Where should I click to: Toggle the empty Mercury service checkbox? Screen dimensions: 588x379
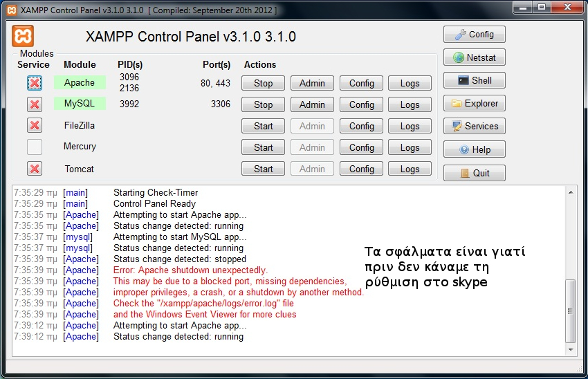point(35,147)
